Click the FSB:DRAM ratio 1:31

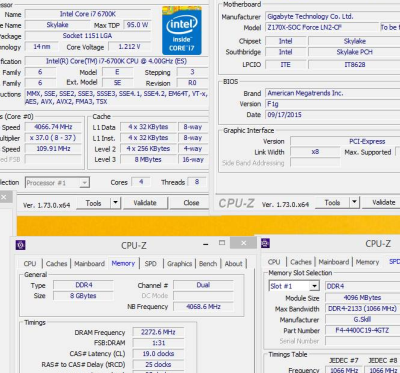[158, 343]
